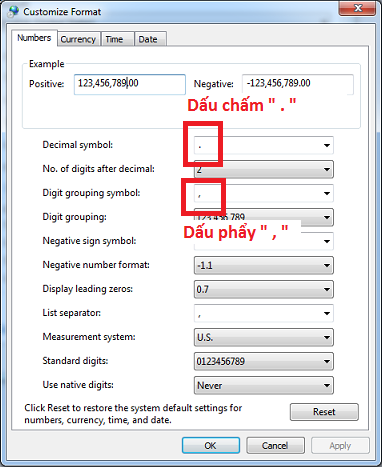The width and height of the screenshot is (382, 467).
Task: Expand the Use native digits dropdown
Action: pyautogui.click(x=264, y=385)
